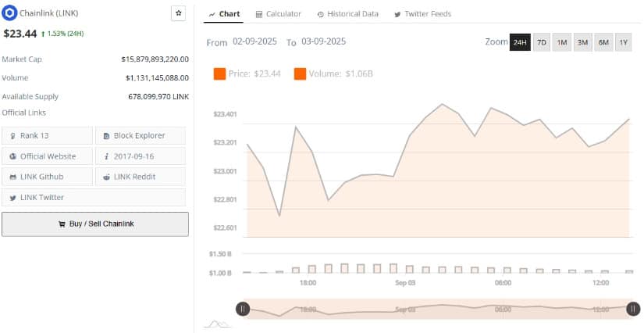Screen dimensions: 644x333
Task: Click the bell-curve icon below the navigator
Action: pos(218,324)
